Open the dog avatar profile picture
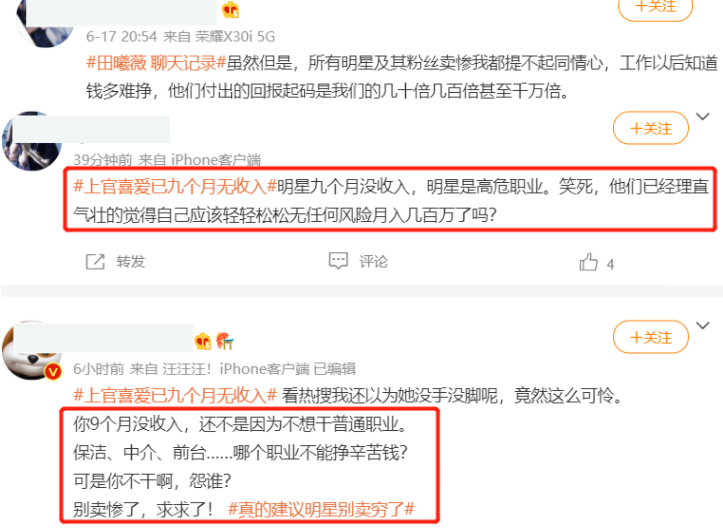The image size is (723, 530). coord(31,351)
